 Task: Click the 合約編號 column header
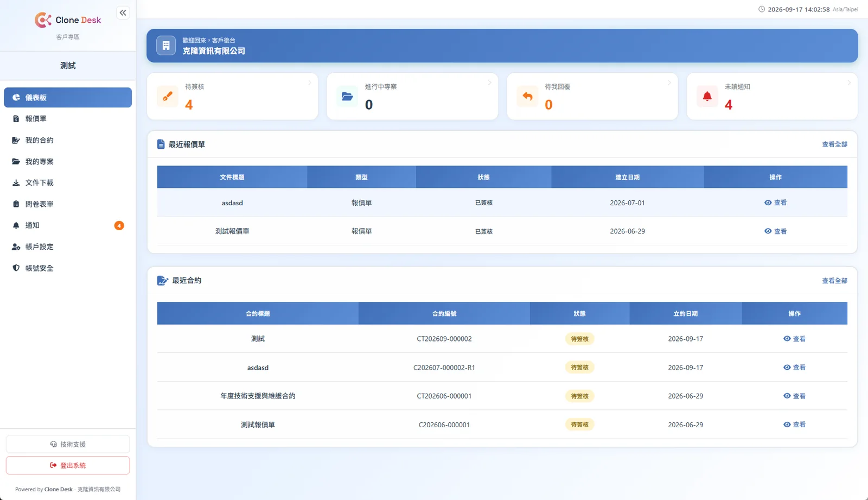(x=444, y=313)
